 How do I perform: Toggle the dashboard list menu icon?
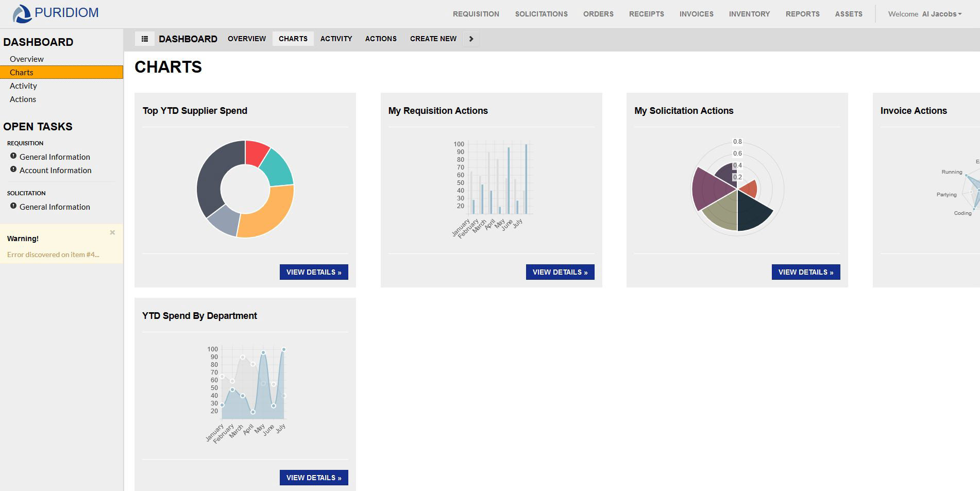pyautogui.click(x=145, y=39)
